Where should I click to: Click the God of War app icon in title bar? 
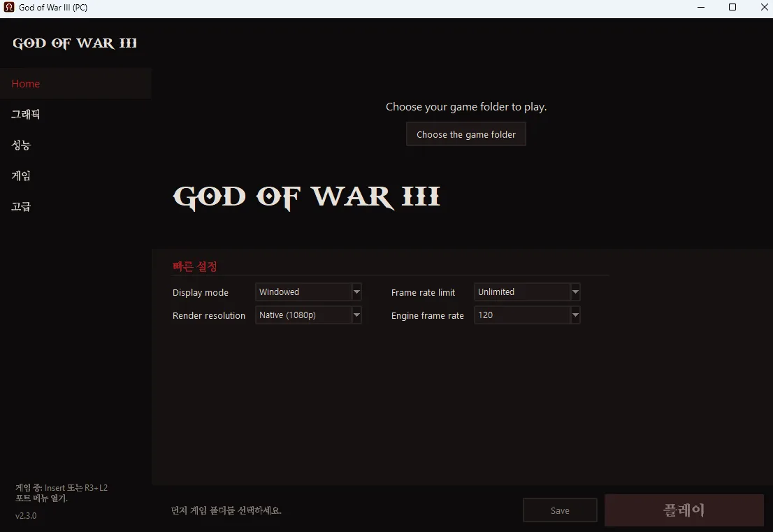pos(9,8)
